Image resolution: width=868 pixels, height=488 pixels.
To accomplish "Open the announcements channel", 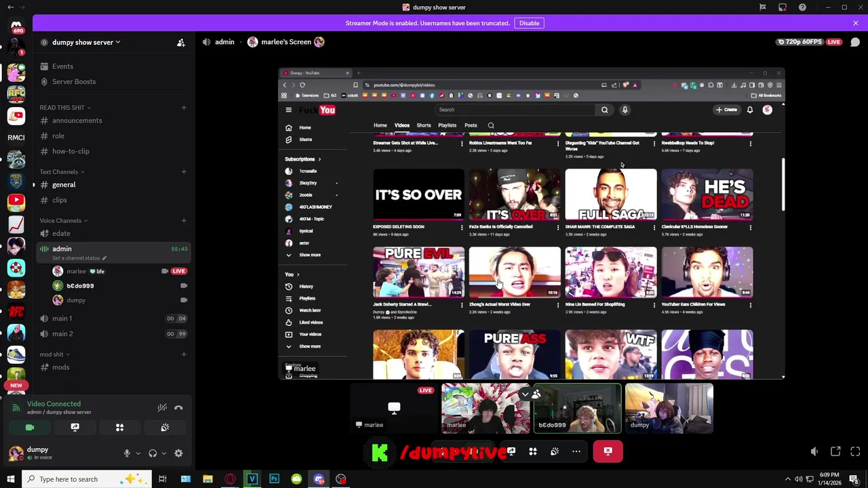I will (x=77, y=121).
